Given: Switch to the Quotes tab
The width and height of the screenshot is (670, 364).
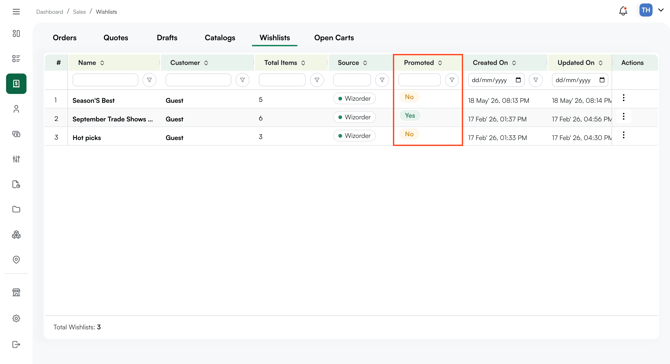Looking at the screenshot, I should (x=116, y=38).
